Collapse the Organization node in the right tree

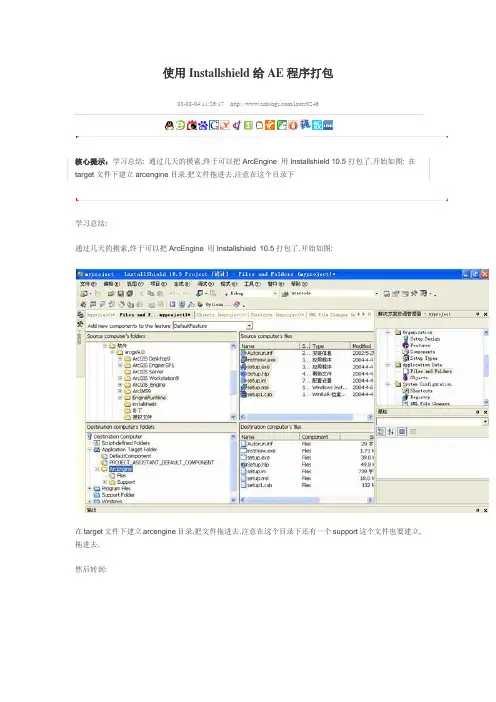tap(388, 332)
